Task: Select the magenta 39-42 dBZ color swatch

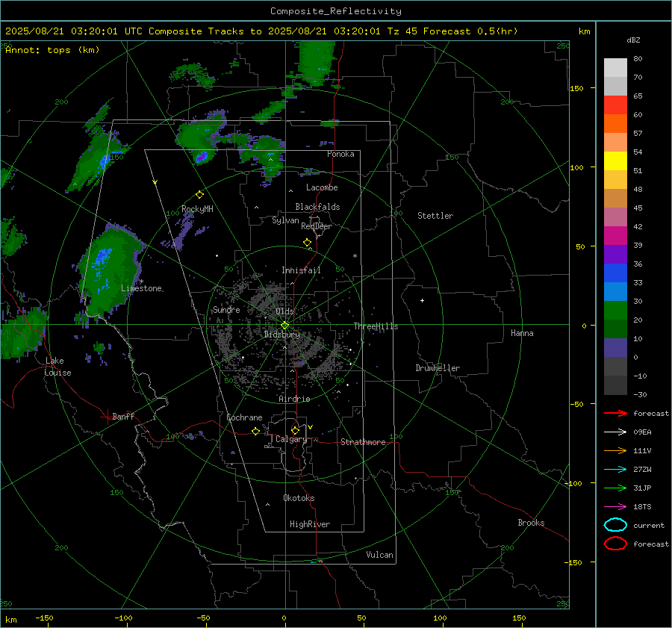Action: (x=615, y=236)
